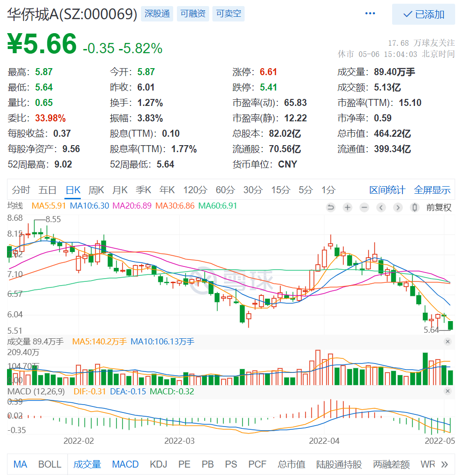Image resolution: width=457 pixels, height=476 pixels.
Task: Switch to 5分 interval
Action: [x=305, y=190]
